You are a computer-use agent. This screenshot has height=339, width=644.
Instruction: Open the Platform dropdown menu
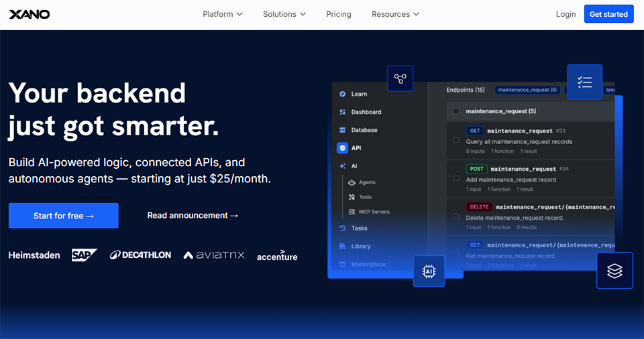click(x=223, y=14)
